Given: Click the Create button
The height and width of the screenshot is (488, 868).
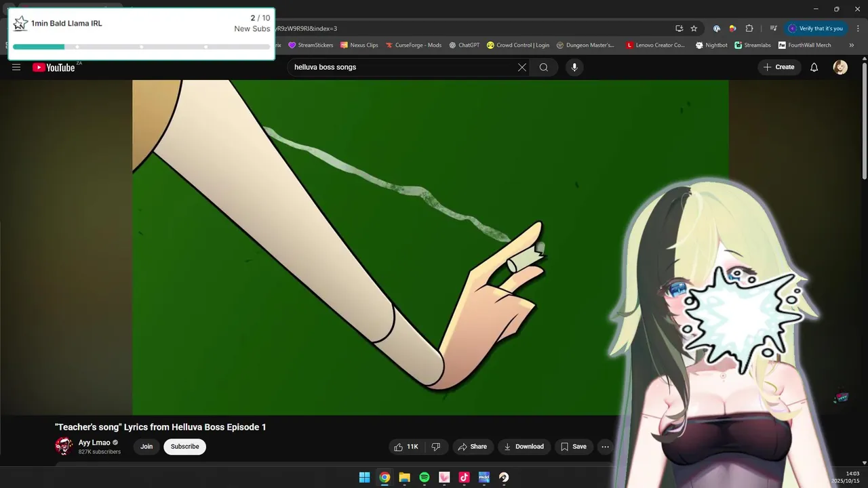Looking at the screenshot, I should tap(778, 67).
